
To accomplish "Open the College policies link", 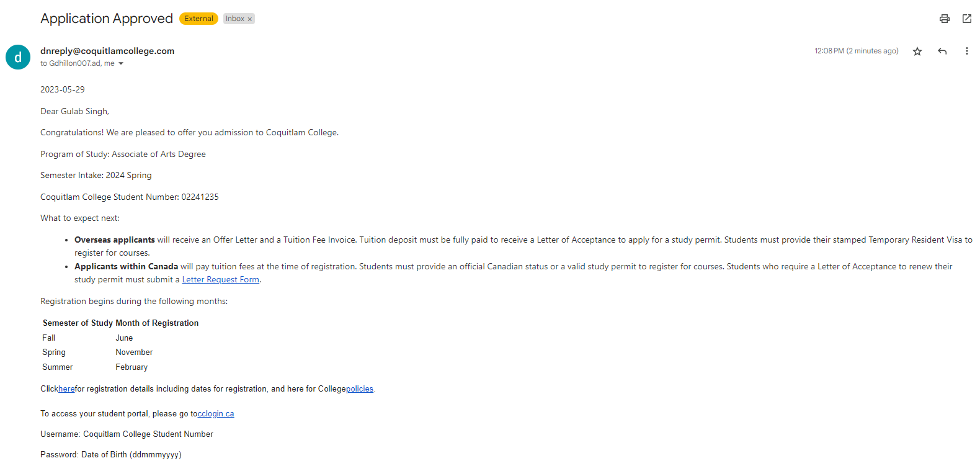I will [360, 389].
